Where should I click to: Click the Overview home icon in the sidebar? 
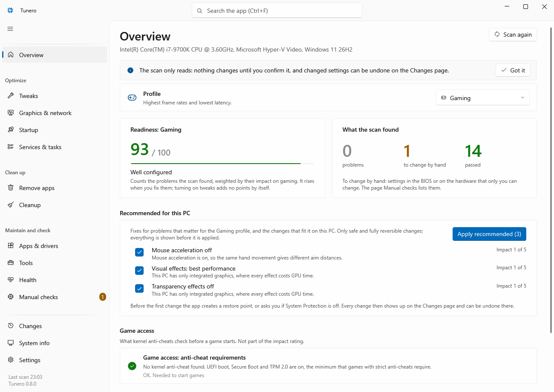click(11, 55)
